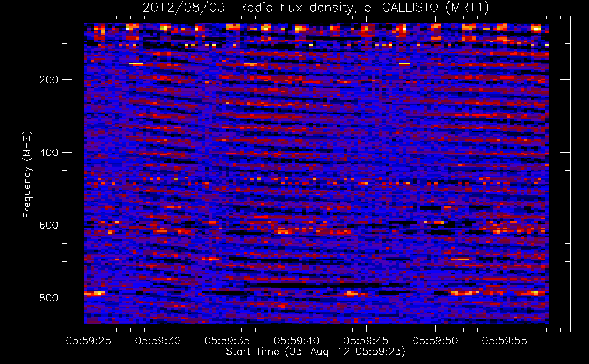This screenshot has height=364, width=589.
Task: Click the 05:59:50 time tick label
Action: pos(435,341)
